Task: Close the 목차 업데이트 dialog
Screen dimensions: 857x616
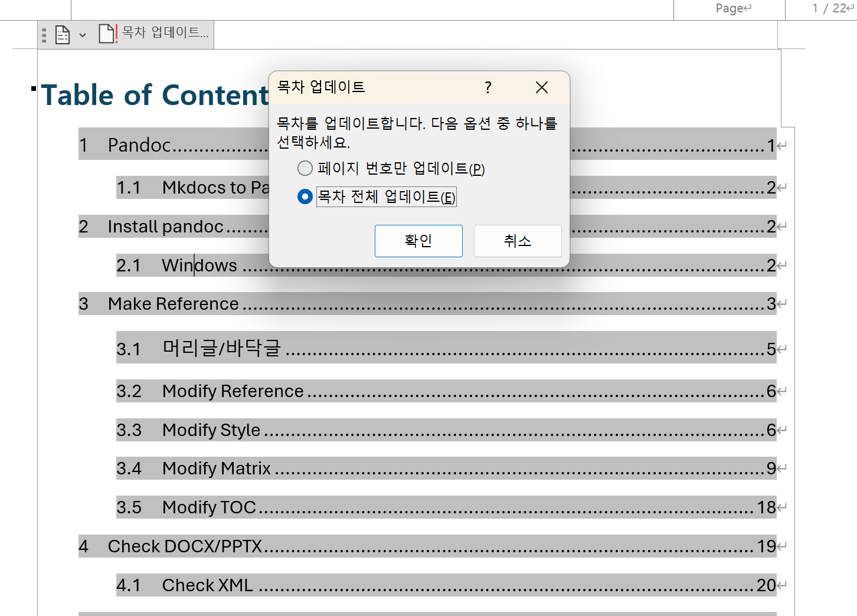Action: 541,88
